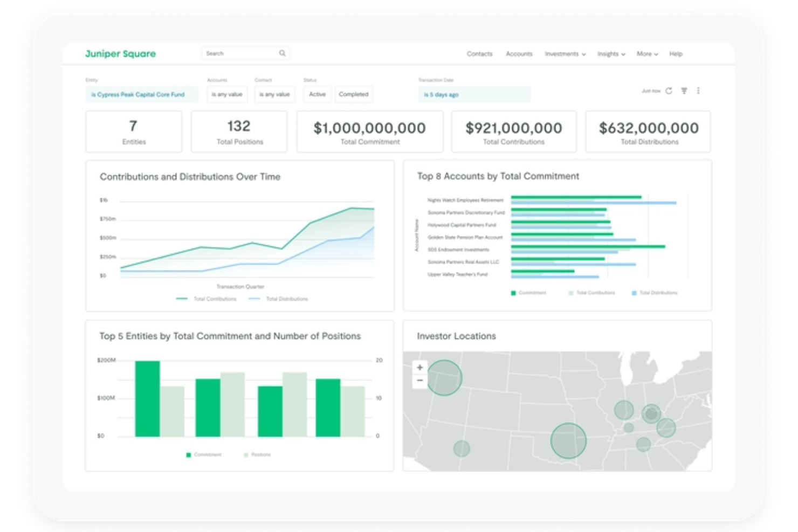The height and width of the screenshot is (532, 798).
Task: Expand the Insights menu
Action: pos(611,54)
